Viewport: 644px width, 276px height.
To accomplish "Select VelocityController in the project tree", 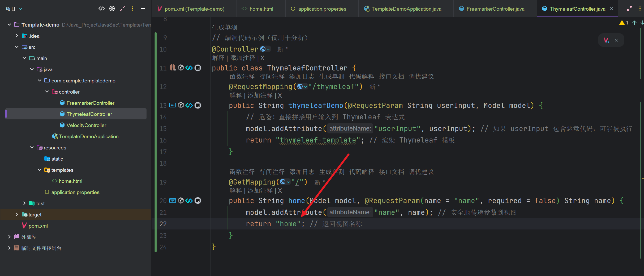I will 86,125.
